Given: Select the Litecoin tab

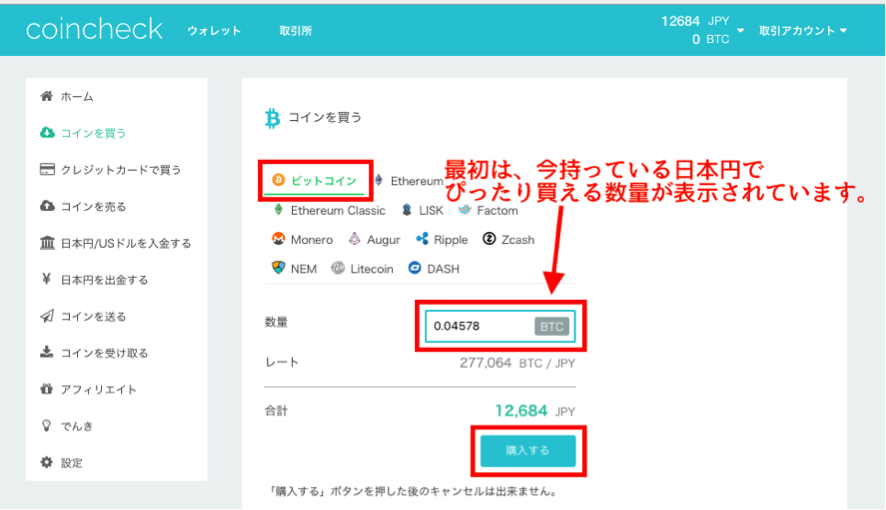Looking at the screenshot, I should (363, 269).
